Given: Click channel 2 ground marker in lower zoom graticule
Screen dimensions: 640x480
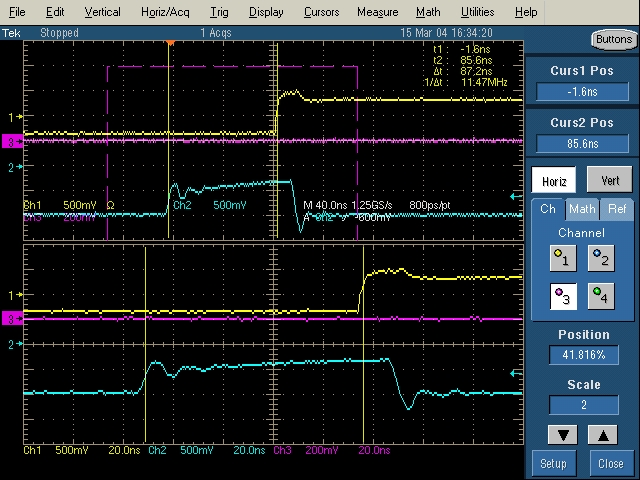Looking at the screenshot, I should [x=16, y=344].
